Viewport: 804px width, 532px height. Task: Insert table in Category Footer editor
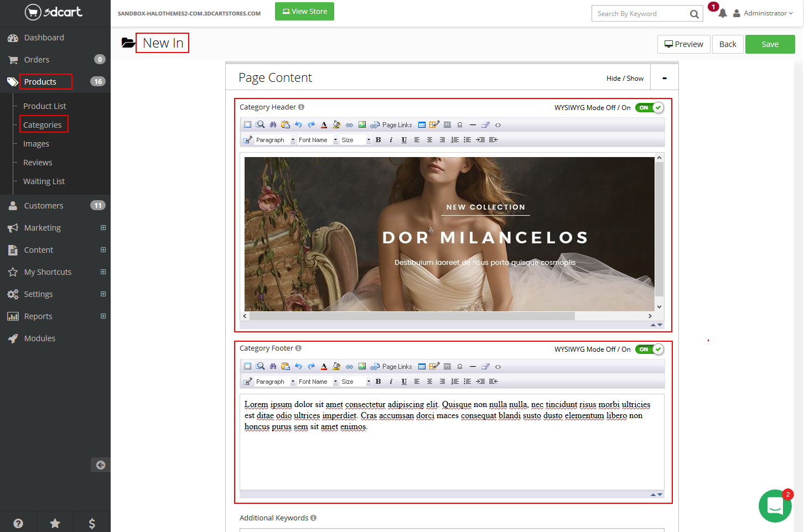422,367
